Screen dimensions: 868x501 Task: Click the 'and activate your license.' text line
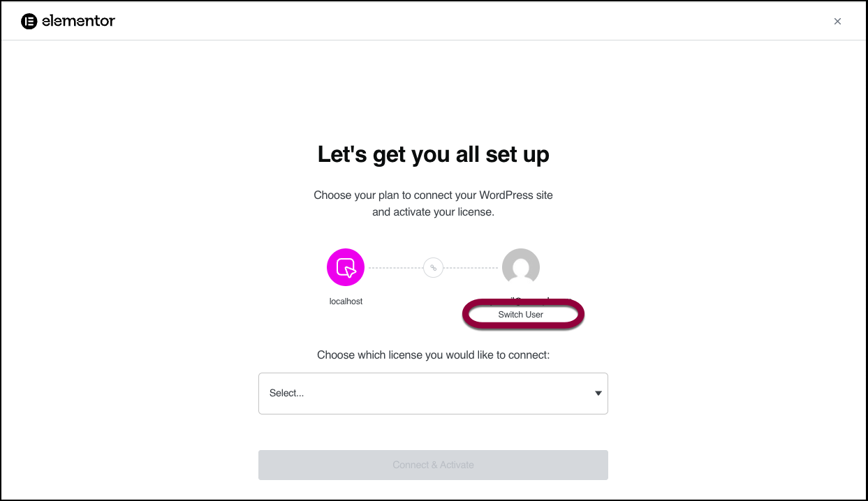click(433, 212)
